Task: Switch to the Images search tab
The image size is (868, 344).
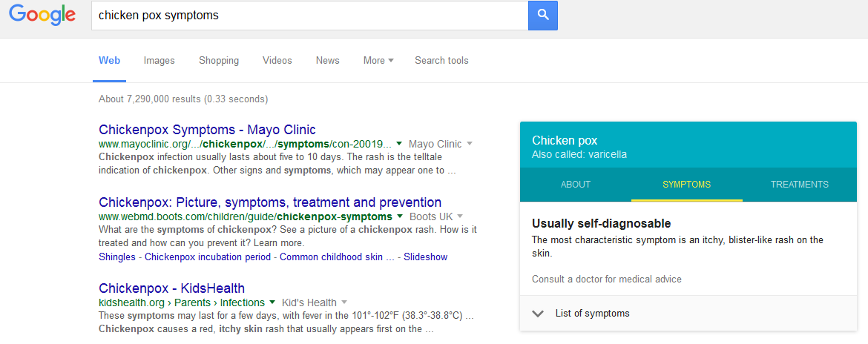Action: (160, 61)
